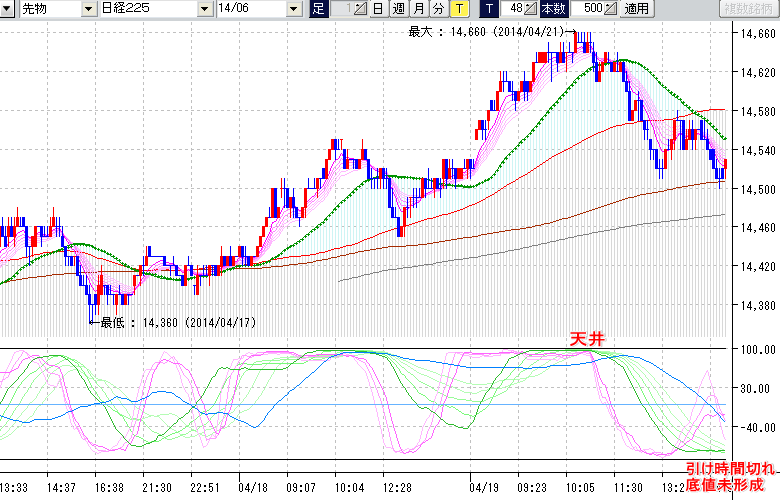Click the 最低 14,360 low price label

click(177, 323)
